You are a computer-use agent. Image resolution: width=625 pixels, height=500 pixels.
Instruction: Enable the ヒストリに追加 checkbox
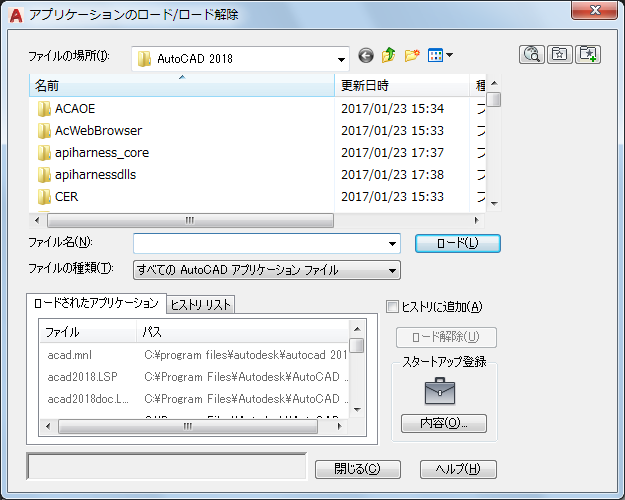pos(393,307)
